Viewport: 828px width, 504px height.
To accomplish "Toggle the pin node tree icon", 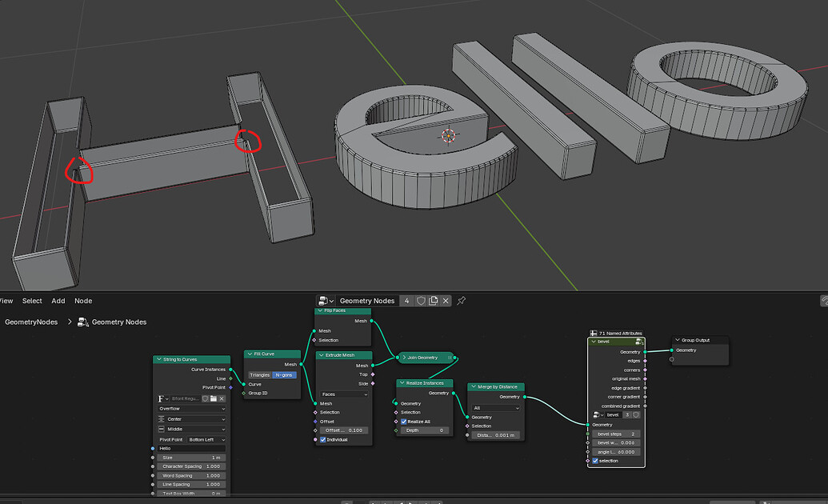I will [461, 301].
